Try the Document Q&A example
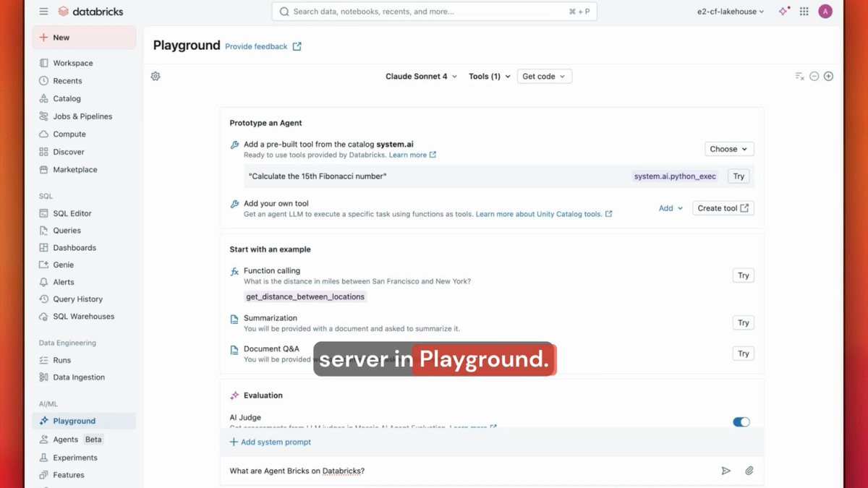The height and width of the screenshot is (488, 868). pyautogui.click(x=744, y=354)
